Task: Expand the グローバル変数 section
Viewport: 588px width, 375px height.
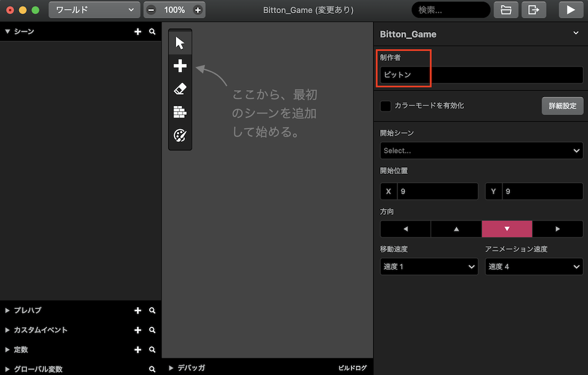Action: (x=7, y=369)
